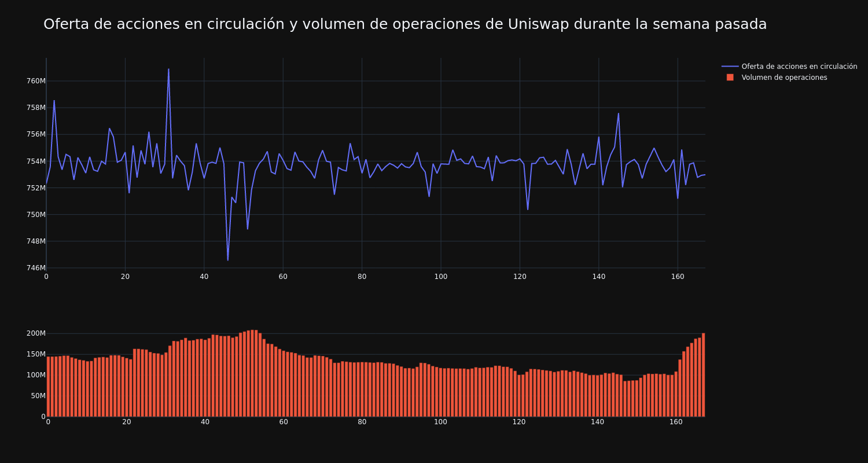This screenshot has width=868, height=463.
Task: Click the highest peak of the supply line
Action: point(168,69)
